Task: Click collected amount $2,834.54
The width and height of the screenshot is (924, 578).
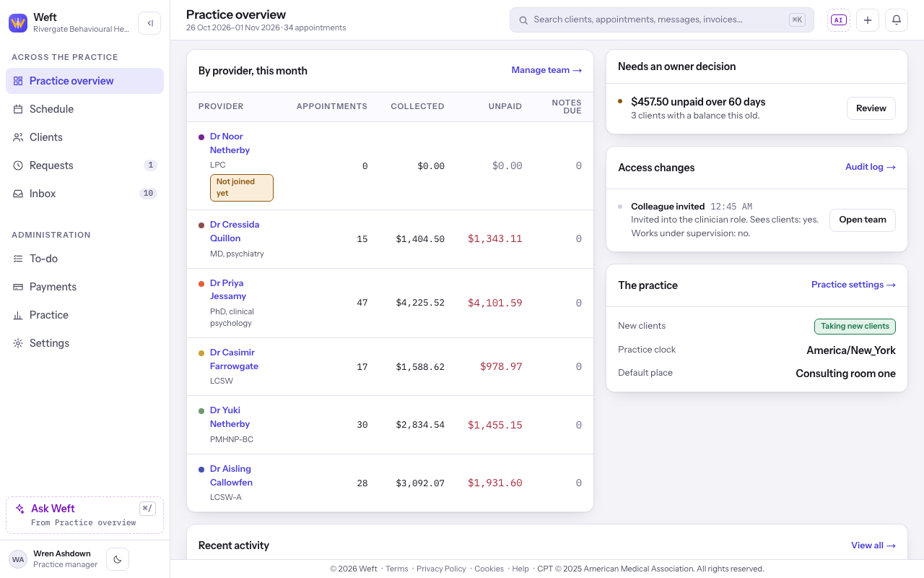Action: tap(420, 425)
